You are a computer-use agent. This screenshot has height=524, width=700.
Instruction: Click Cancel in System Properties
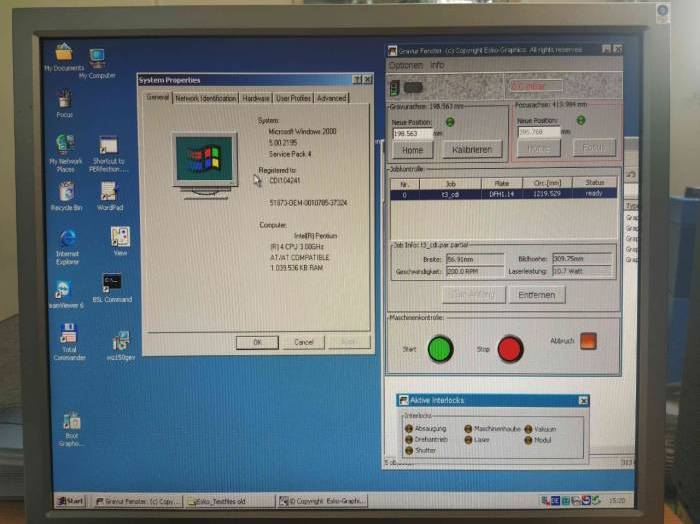point(304,342)
